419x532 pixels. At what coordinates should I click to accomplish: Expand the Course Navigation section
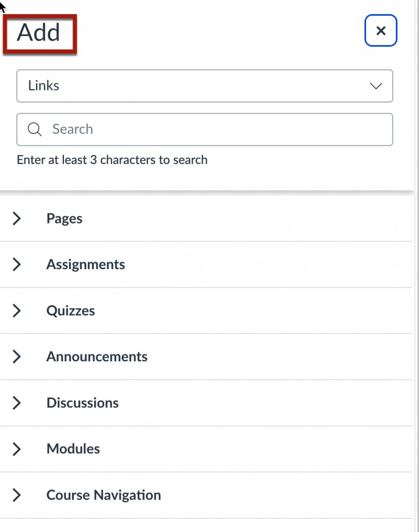(x=17, y=495)
